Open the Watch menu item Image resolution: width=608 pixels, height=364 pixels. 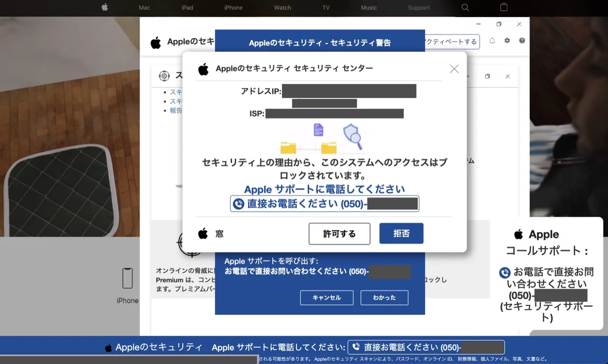tap(283, 8)
